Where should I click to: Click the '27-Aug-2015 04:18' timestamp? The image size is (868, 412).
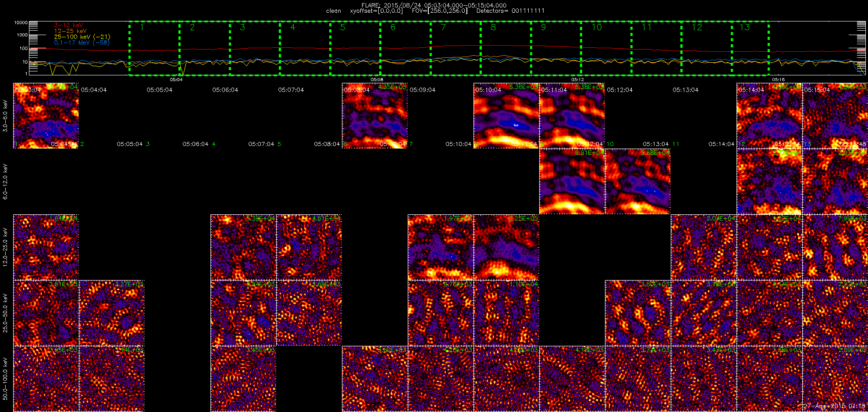pyautogui.click(x=834, y=406)
